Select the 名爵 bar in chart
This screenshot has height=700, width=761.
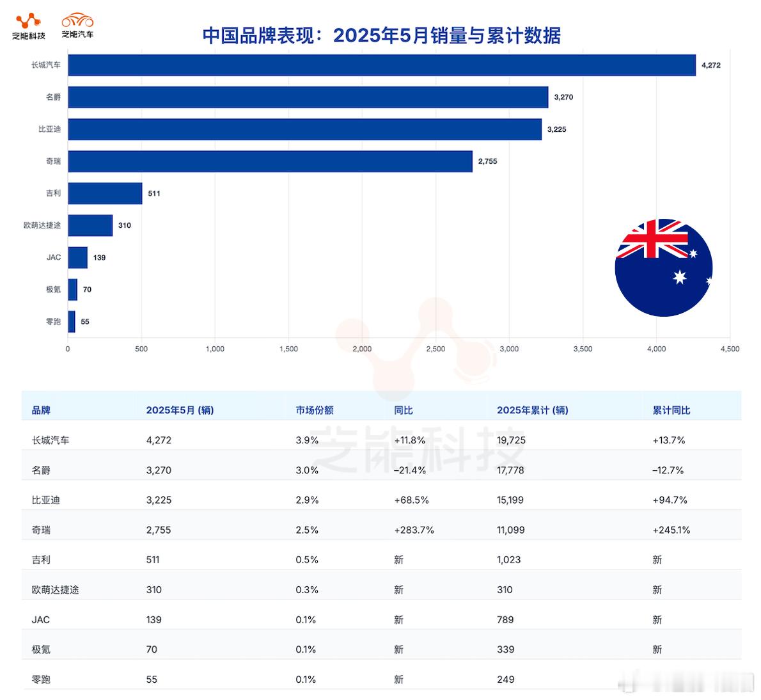pos(308,97)
